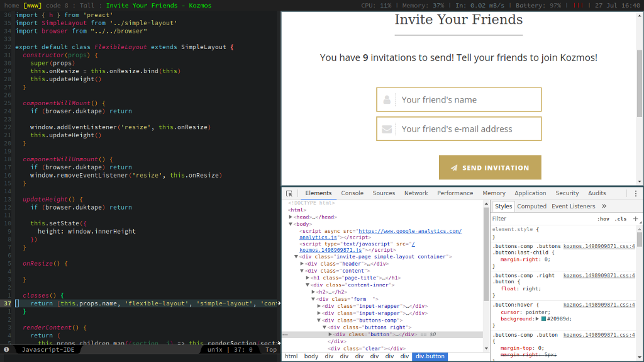
Task: Toggle :hov element state panel
Action: point(603,219)
